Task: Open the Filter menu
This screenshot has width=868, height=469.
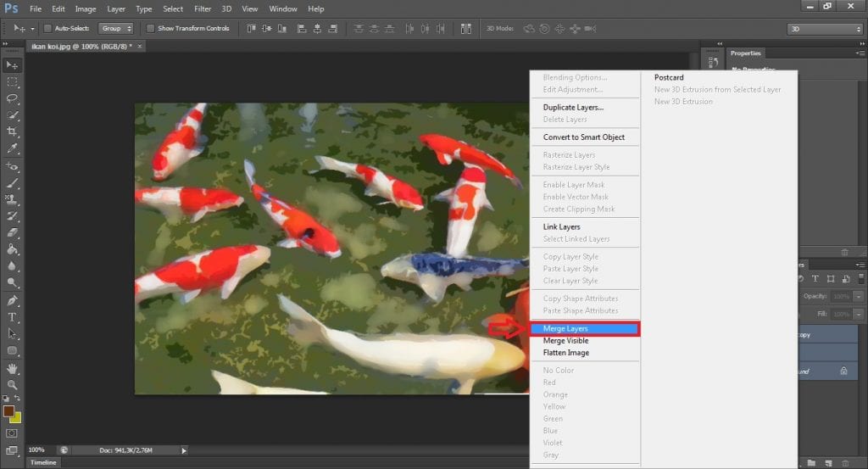Action: tap(203, 8)
